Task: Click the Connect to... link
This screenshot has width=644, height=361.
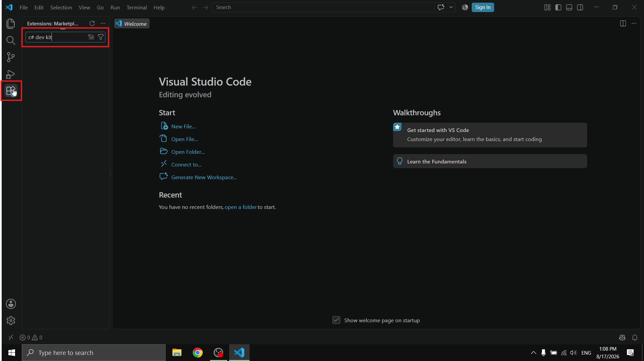Action: pos(186,164)
